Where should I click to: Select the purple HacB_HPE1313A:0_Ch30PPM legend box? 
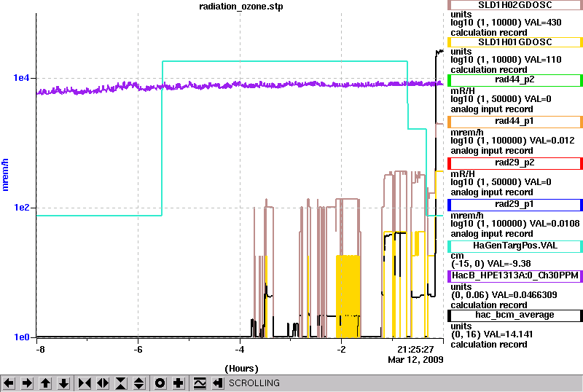515,276
